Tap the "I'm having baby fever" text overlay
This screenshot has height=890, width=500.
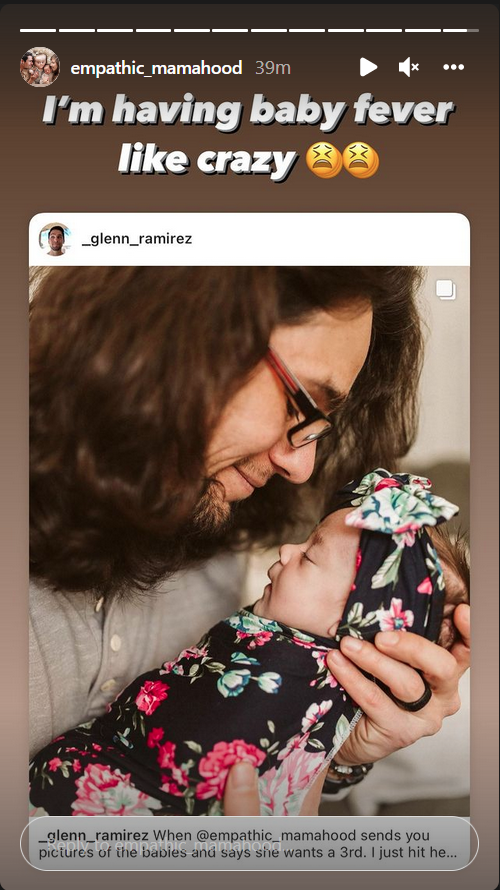(x=249, y=136)
